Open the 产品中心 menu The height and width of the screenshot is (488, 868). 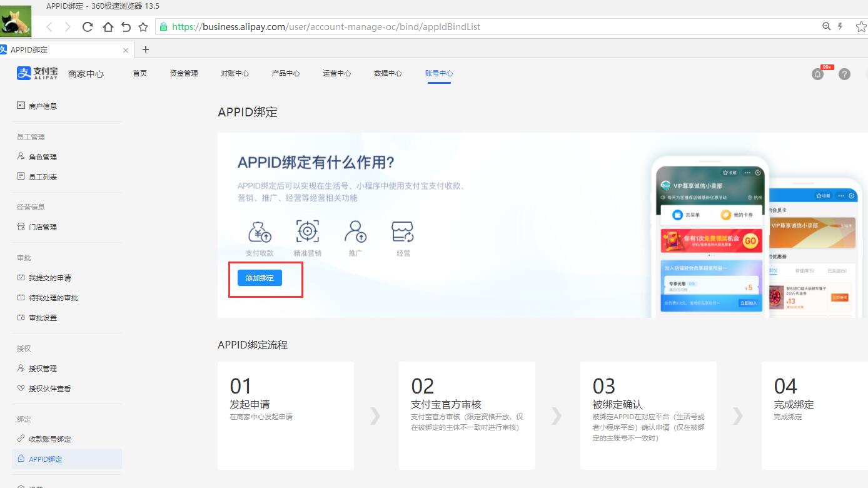(286, 73)
